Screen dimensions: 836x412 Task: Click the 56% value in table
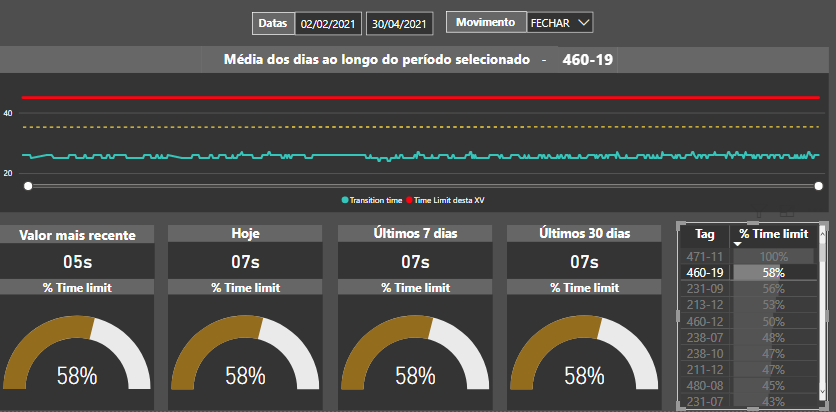[774, 289]
